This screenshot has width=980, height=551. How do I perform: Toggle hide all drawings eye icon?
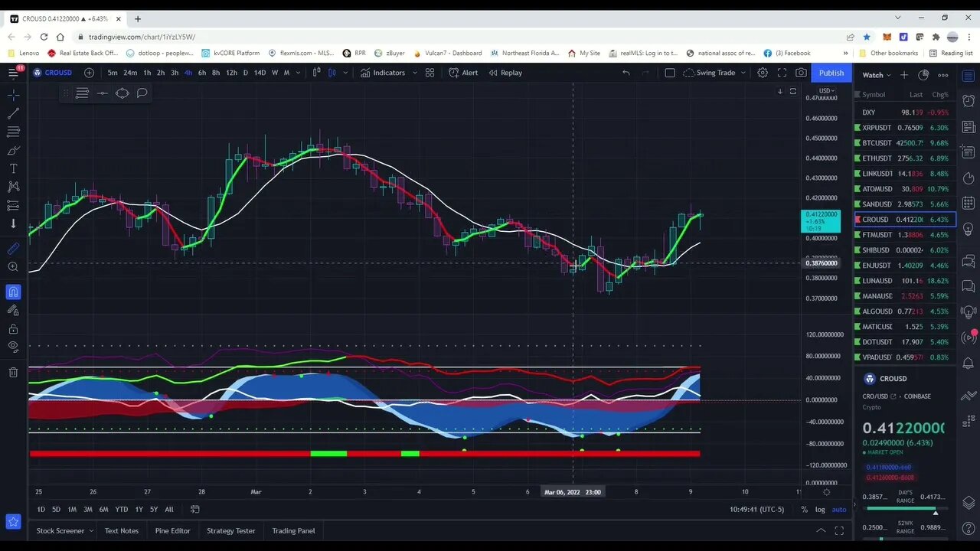(x=13, y=347)
